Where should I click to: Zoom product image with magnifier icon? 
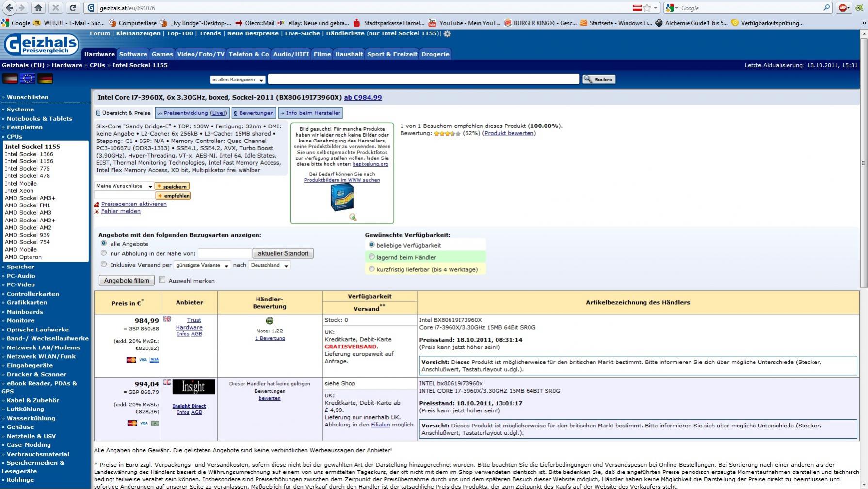(x=353, y=217)
